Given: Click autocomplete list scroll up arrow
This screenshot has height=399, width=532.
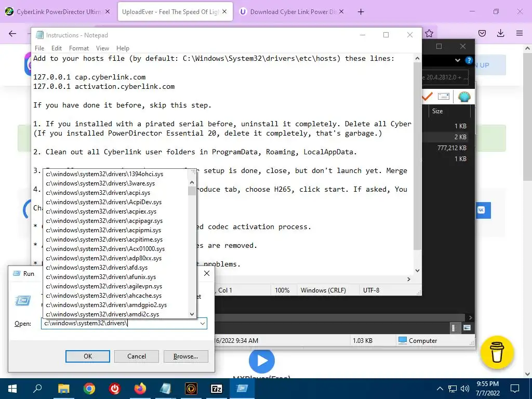Looking at the screenshot, I should coord(192,182).
